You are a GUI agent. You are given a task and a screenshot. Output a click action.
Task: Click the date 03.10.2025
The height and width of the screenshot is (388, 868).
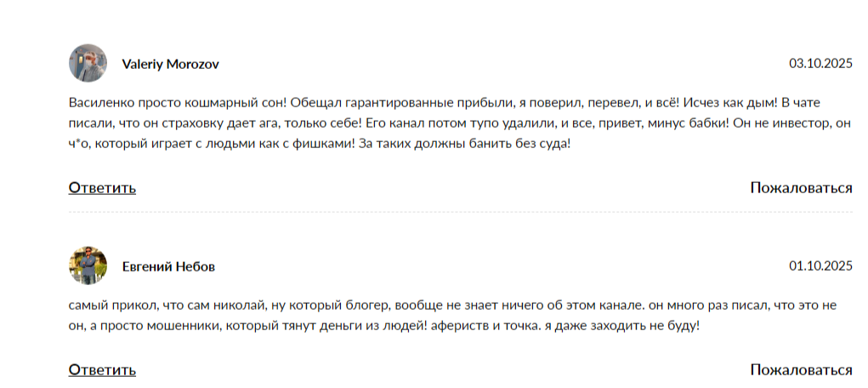[x=821, y=64]
